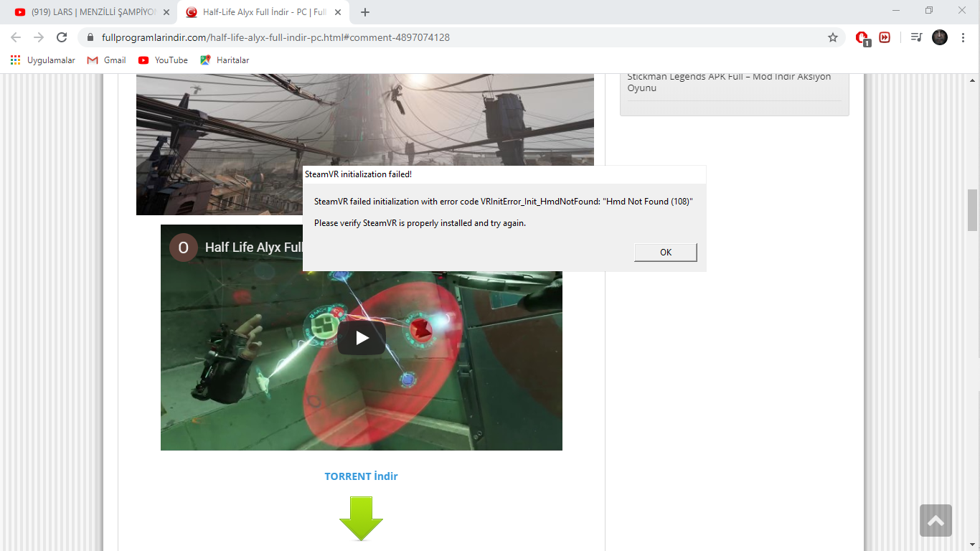Click the SteamVR initialization failed! dialog title

pos(358,174)
